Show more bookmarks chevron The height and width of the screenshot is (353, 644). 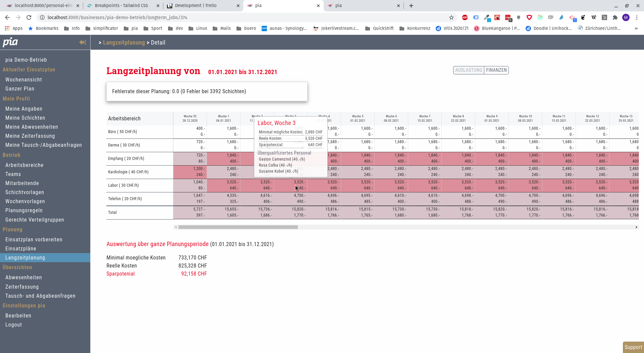[x=636, y=28]
